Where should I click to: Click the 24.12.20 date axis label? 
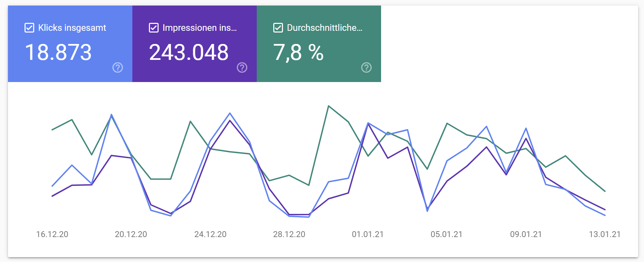click(x=210, y=234)
